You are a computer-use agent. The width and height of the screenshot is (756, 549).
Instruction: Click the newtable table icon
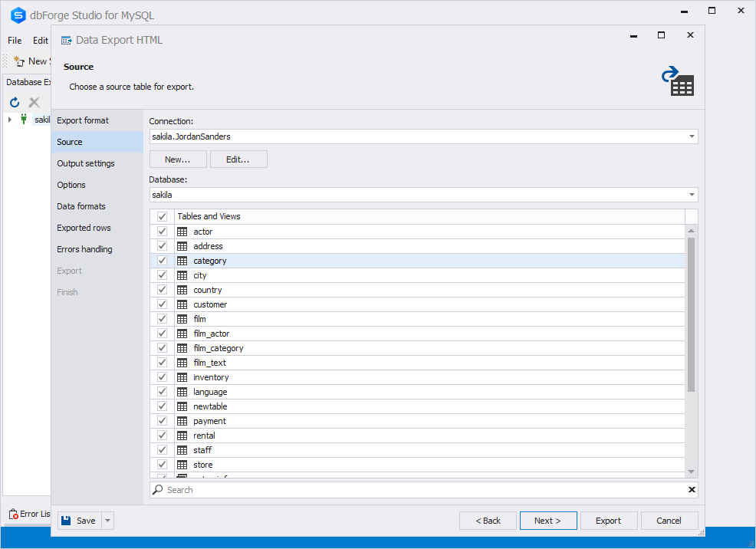coord(182,406)
